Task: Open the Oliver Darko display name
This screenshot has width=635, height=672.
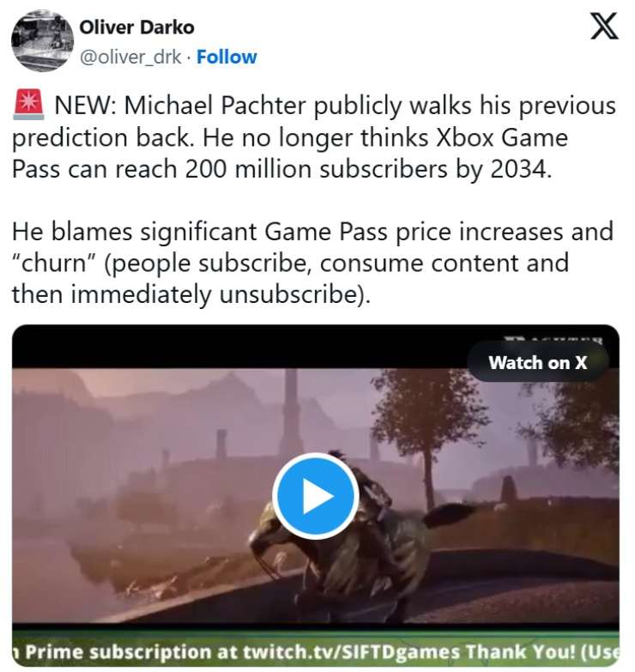Action: [x=136, y=27]
